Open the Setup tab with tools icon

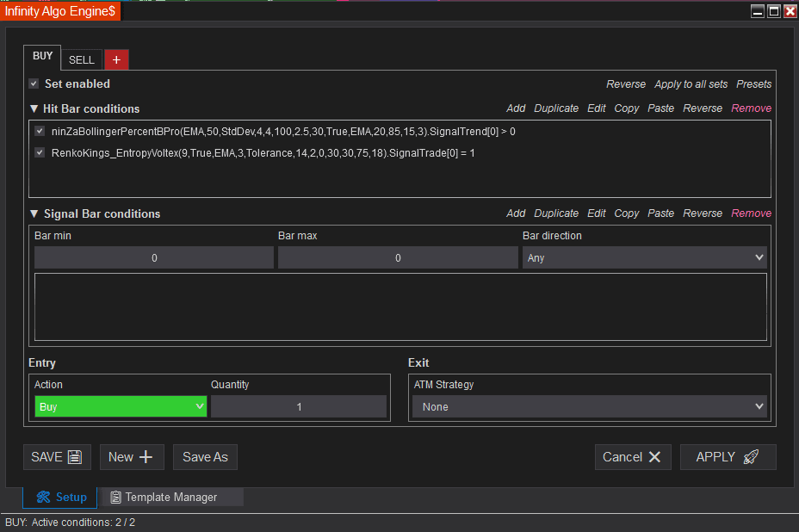click(60, 498)
